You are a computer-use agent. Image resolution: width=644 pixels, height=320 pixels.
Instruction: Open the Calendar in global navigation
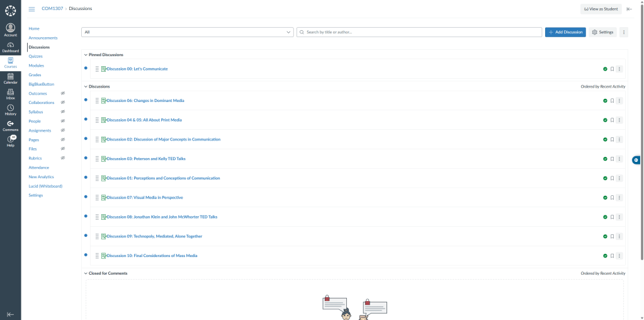pyautogui.click(x=10, y=78)
